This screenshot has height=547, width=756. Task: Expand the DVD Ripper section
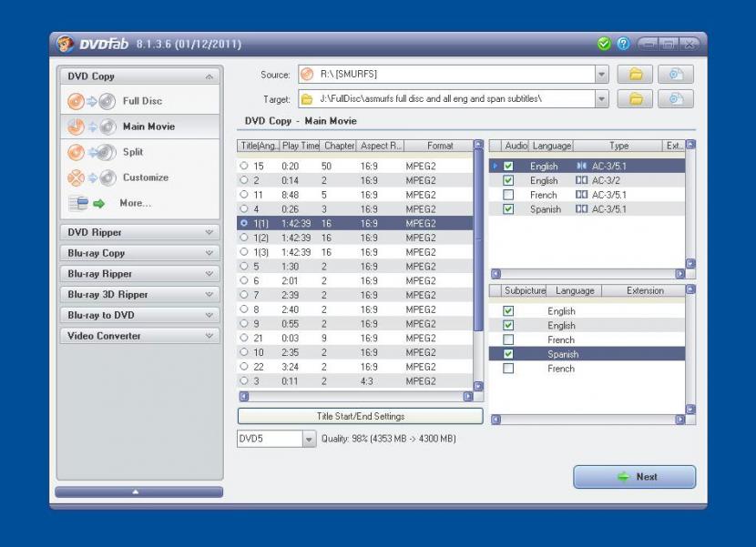[209, 232]
